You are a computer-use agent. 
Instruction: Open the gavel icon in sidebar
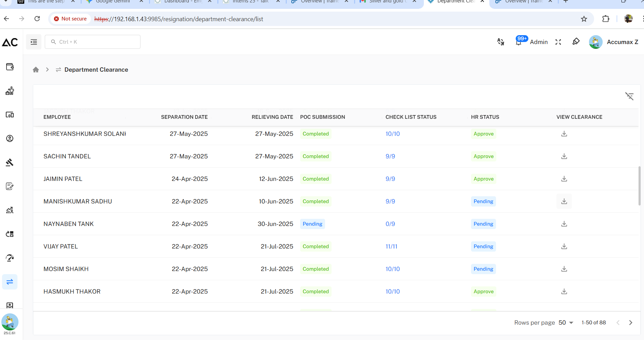(x=10, y=162)
